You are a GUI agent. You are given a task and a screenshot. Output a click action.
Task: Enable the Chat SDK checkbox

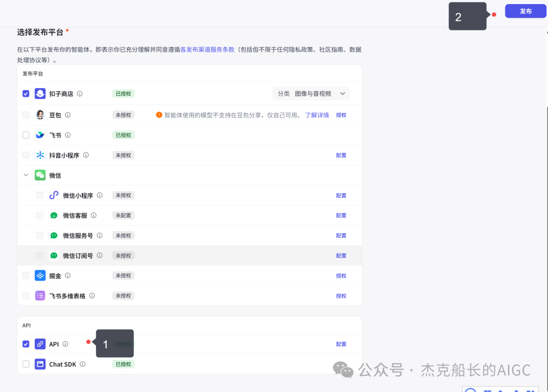pos(26,364)
